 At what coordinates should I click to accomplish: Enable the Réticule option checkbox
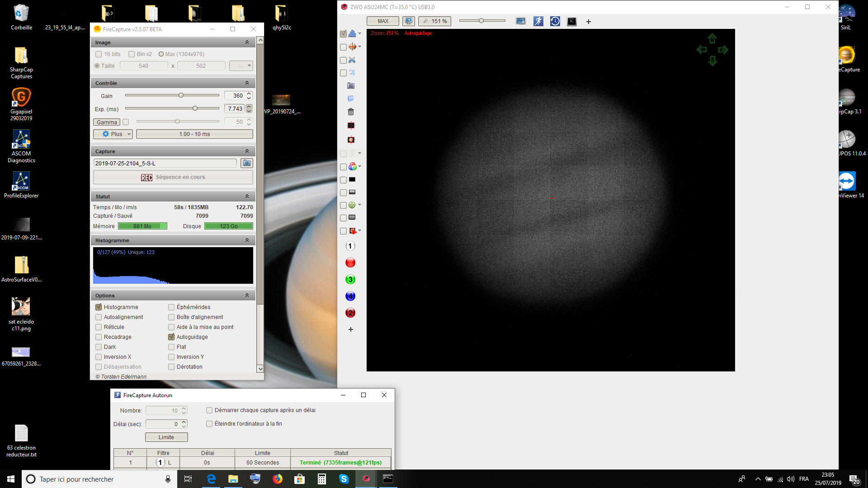pyautogui.click(x=99, y=327)
